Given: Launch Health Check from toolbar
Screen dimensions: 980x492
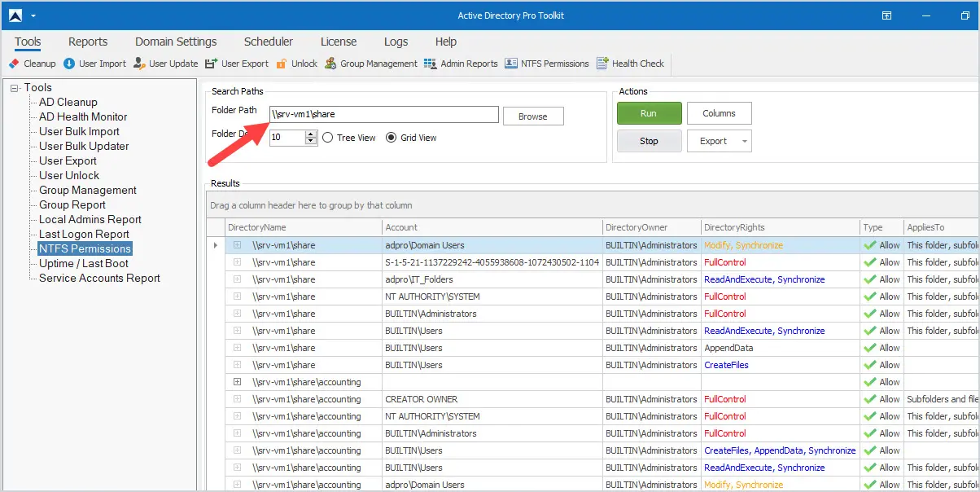Looking at the screenshot, I should [x=631, y=64].
